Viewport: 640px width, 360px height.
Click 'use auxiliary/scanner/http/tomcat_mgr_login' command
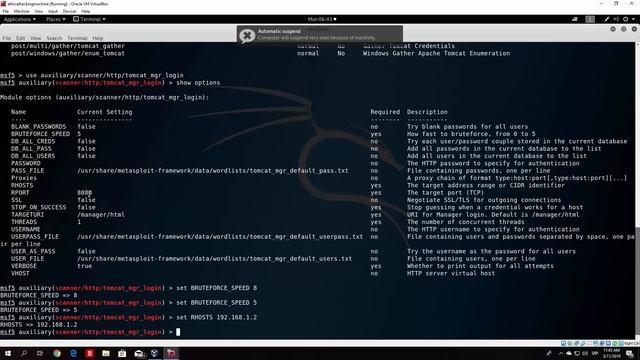[x=104, y=75]
